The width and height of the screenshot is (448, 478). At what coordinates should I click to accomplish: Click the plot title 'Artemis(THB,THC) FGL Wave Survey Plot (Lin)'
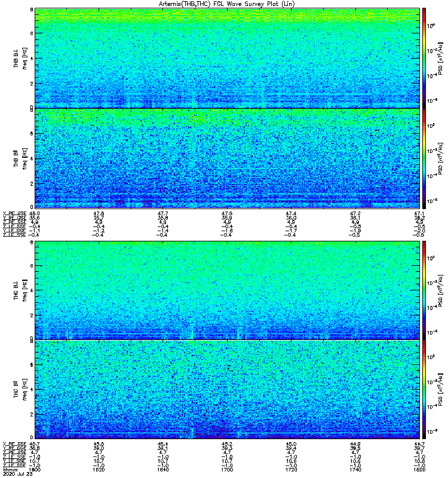pyautogui.click(x=227, y=4)
